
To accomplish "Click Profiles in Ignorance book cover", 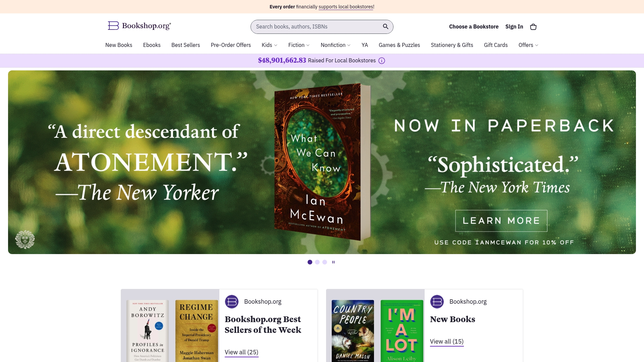I will point(148,331).
